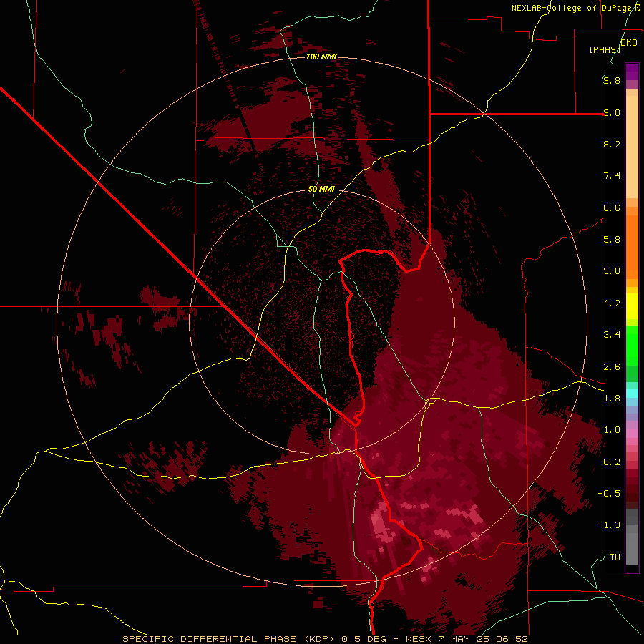Click the 2.6 value on color scale
The image size is (644, 644).
click(612, 367)
